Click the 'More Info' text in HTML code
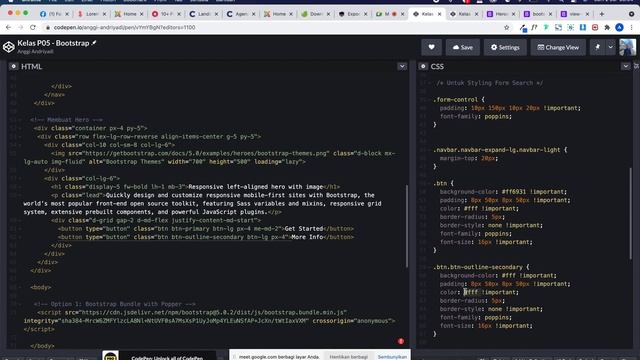Screen dimensions: 640x360 point(307,237)
